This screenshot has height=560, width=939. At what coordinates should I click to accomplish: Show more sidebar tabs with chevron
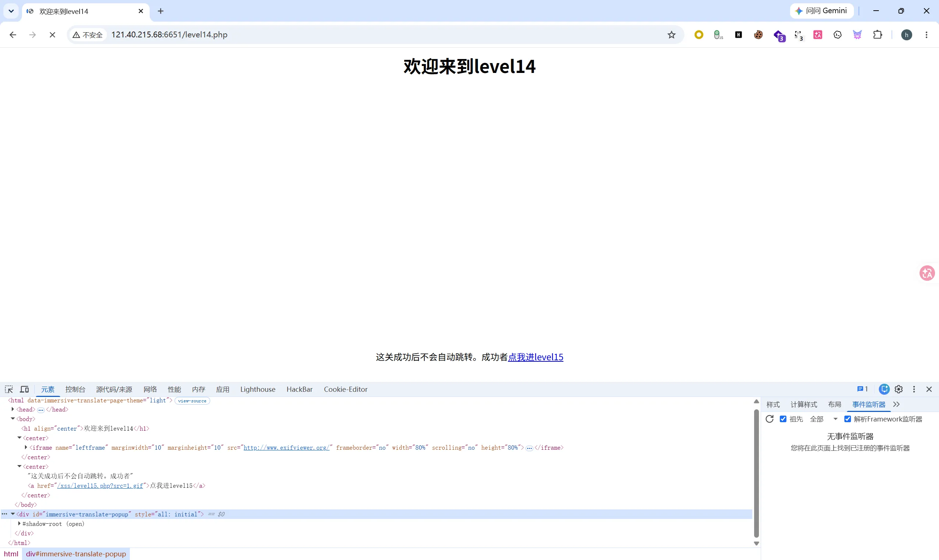896,404
